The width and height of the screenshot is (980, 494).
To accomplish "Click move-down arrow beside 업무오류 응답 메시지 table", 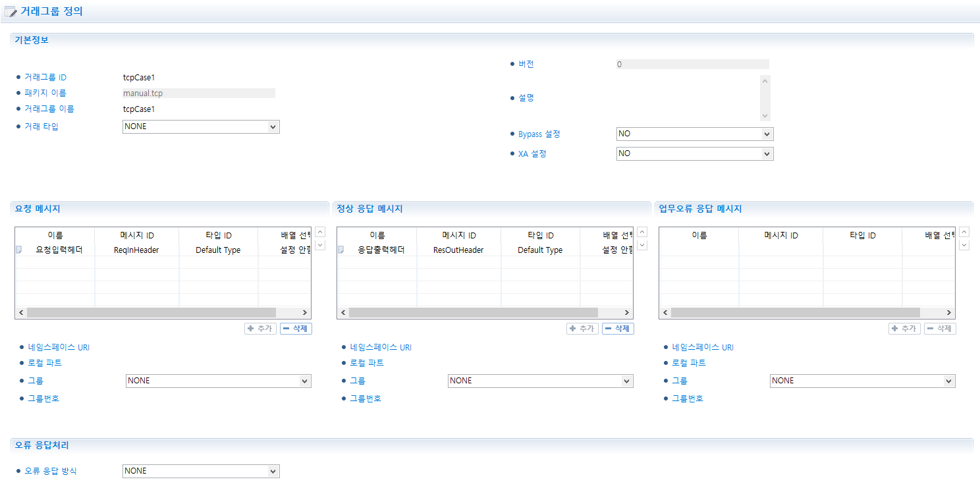I will 964,245.
